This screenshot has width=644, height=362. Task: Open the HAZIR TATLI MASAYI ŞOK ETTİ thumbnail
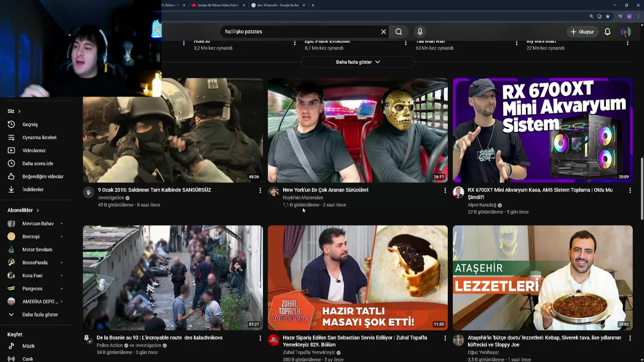pyautogui.click(x=358, y=278)
